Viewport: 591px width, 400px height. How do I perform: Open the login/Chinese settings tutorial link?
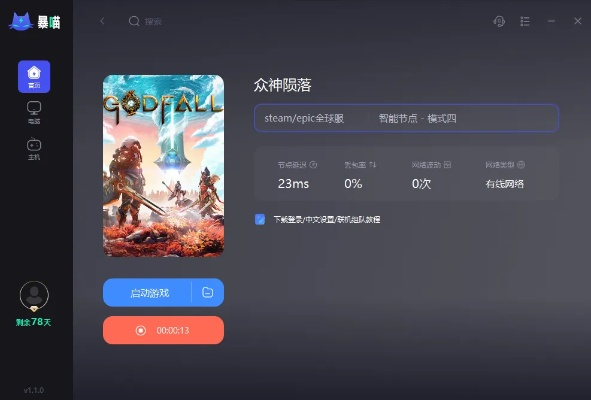(x=326, y=219)
